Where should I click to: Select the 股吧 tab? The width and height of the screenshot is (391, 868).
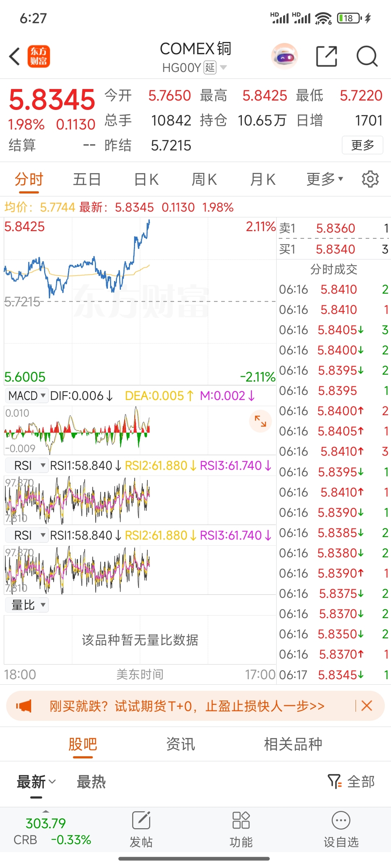(x=83, y=744)
